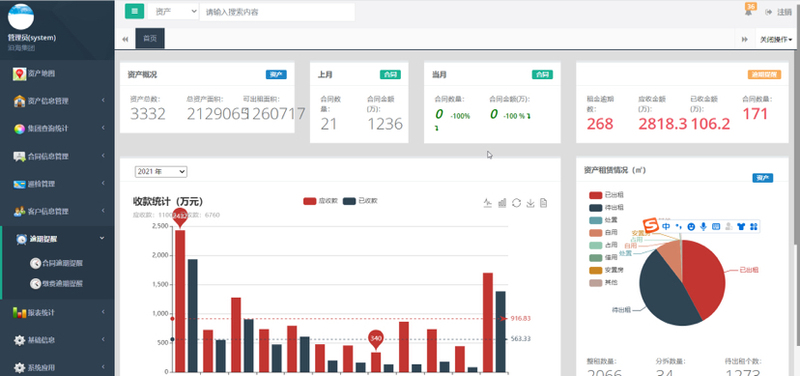Open chart data view icon
The height and width of the screenshot is (376, 800).
[543, 203]
